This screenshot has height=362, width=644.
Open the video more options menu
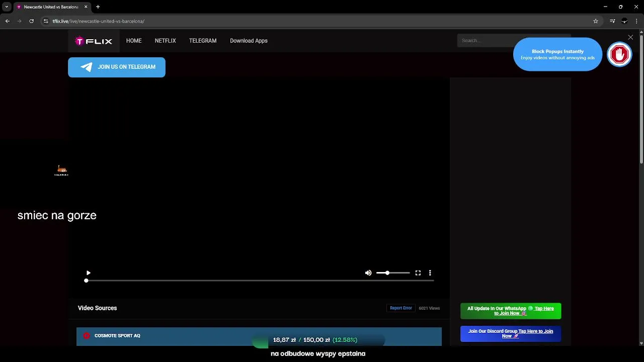click(430, 273)
